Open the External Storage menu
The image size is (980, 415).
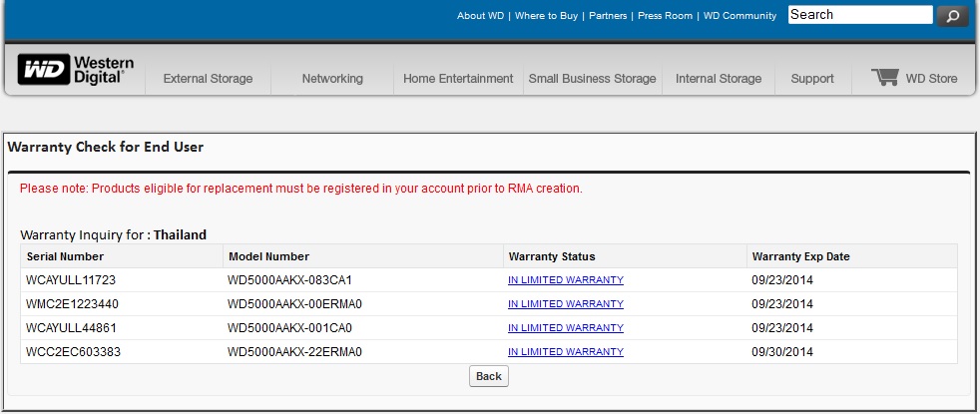[x=208, y=79]
